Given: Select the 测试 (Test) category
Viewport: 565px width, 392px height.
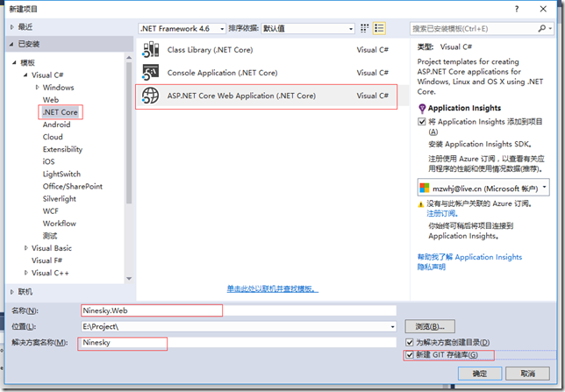Looking at the screenshot, I should coord(50,236).
